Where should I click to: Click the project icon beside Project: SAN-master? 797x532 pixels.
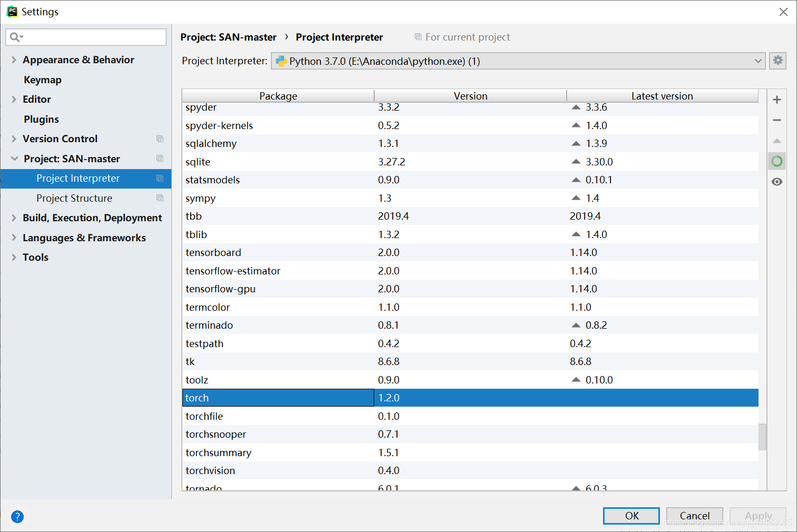160,159
